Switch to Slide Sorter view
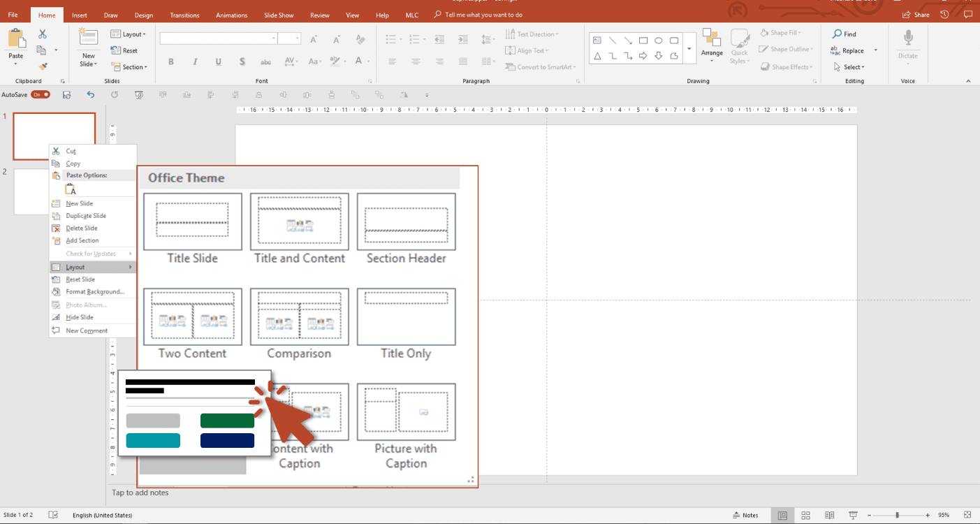Viewport: 980px width, 524px height. 806,515
